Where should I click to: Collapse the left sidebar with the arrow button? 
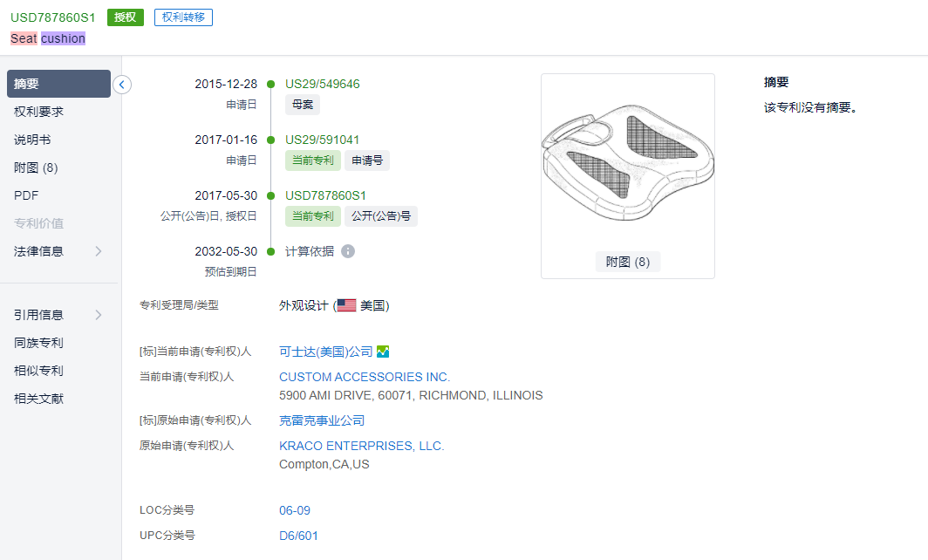click(x=122, y=85)
